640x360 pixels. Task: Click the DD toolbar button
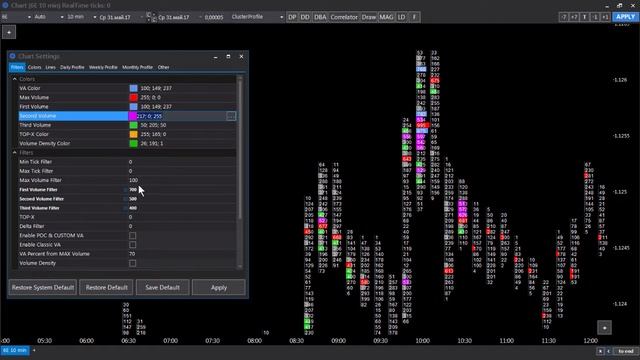point(305,17)
